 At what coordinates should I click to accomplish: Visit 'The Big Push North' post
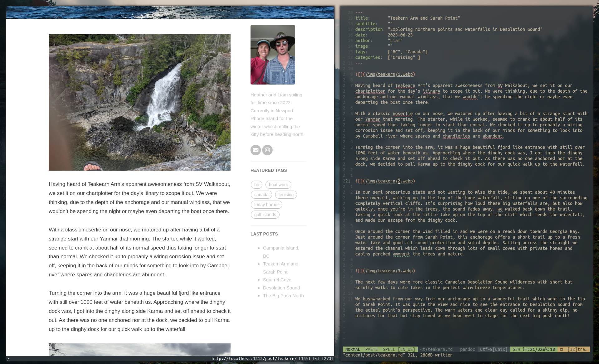[x=283, y=296]
